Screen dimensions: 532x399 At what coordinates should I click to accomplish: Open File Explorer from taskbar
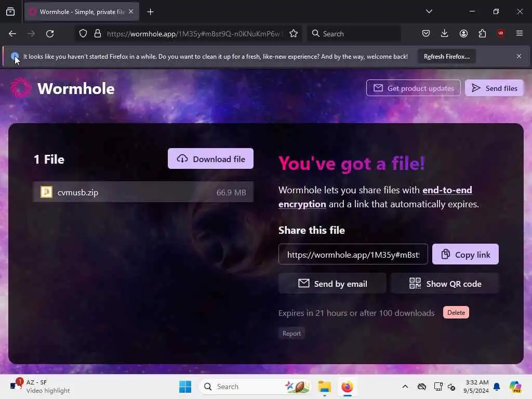click(x=324, y=387)
